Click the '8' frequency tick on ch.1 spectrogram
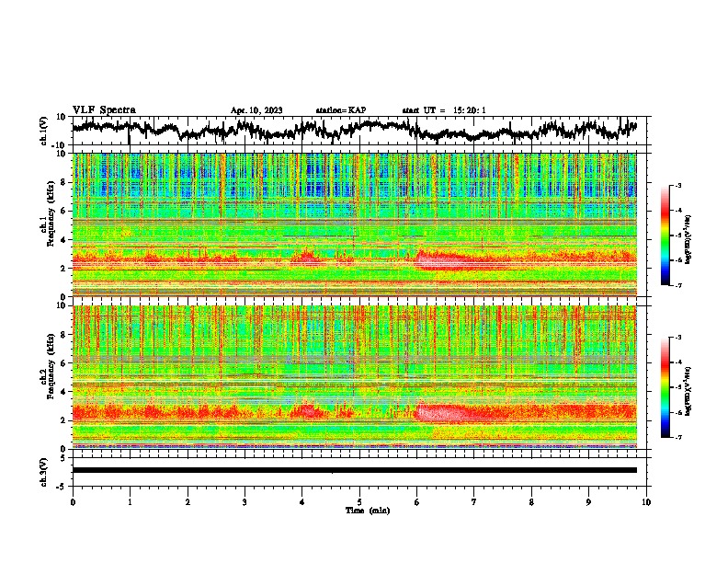The height and width of the screenshot is (563, 728). tap(63, 182)
